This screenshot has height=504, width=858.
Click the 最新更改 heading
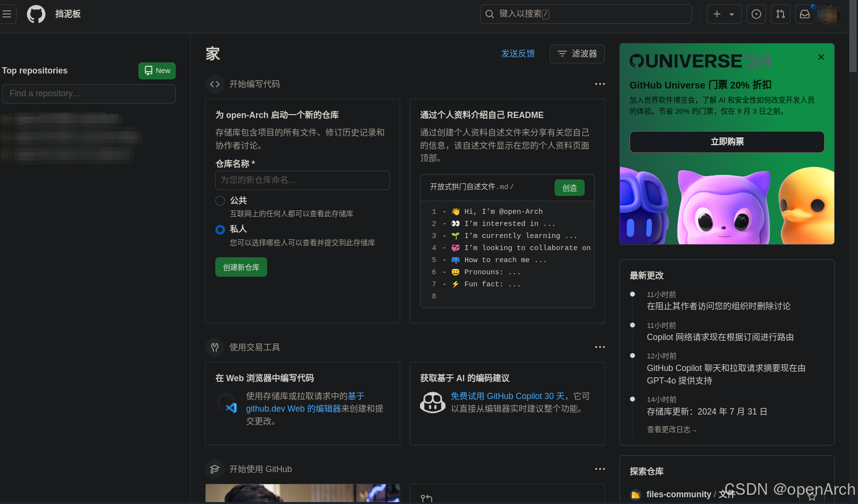(x=646, y=276)
